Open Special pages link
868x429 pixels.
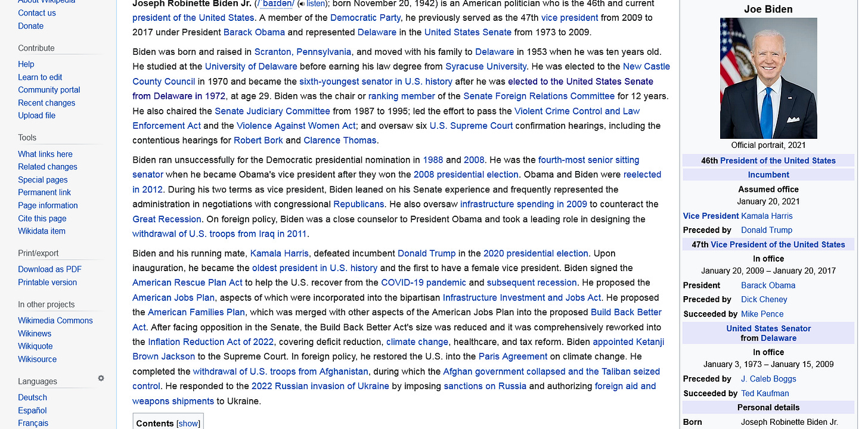(43, 179)
